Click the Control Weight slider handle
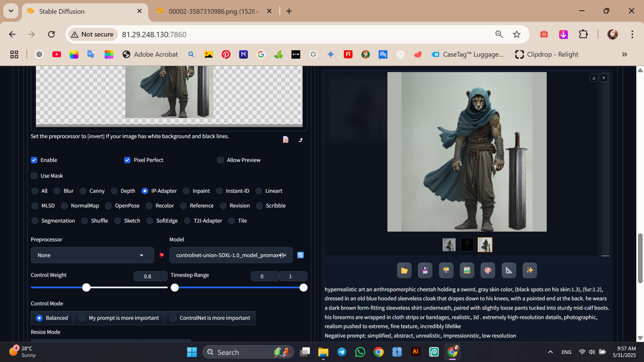The image size is (644, 362). tap(87, 288)
